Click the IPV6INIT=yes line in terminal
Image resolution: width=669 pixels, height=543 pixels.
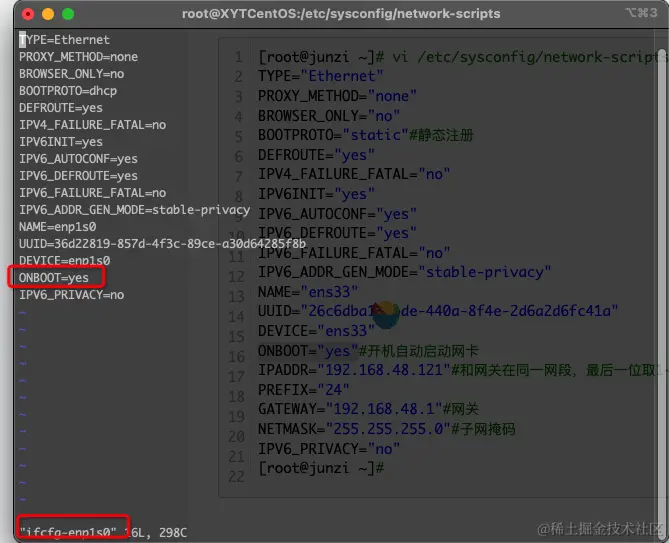coord(61,142)
